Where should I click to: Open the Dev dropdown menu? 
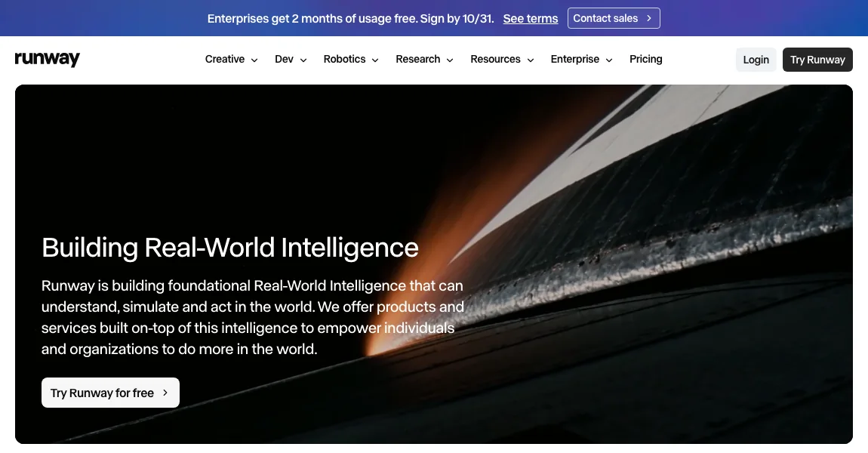(291, 59)
